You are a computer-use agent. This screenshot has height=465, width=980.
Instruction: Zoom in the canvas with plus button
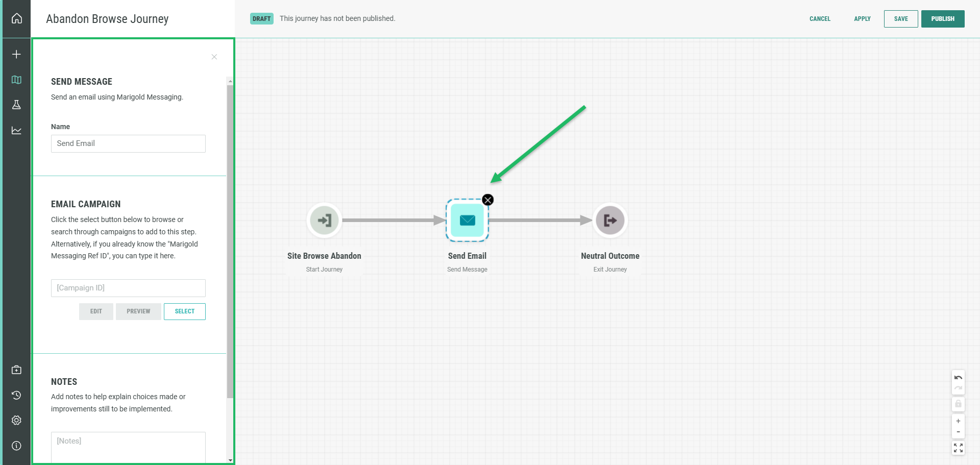coord(958,421)
